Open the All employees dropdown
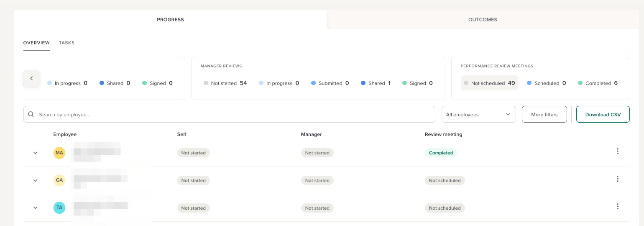Viewport: 644px width, 226px height. click(478, 114)
